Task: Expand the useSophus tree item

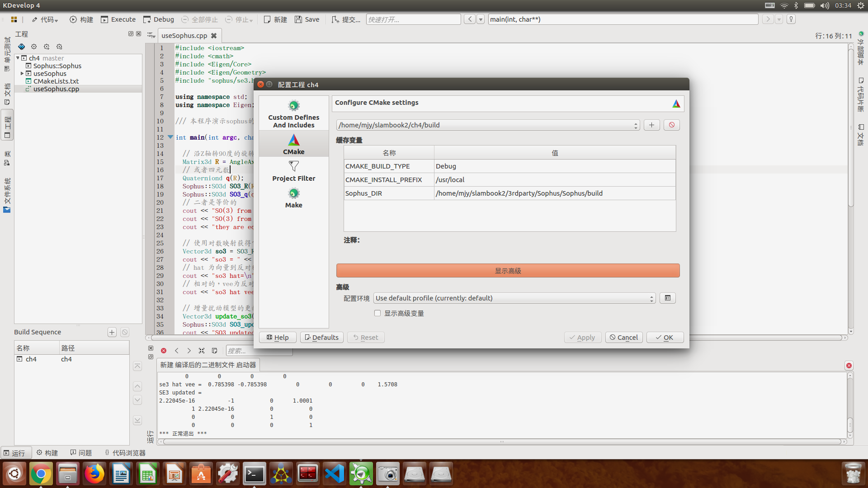Action: click(x=22, y=73)
